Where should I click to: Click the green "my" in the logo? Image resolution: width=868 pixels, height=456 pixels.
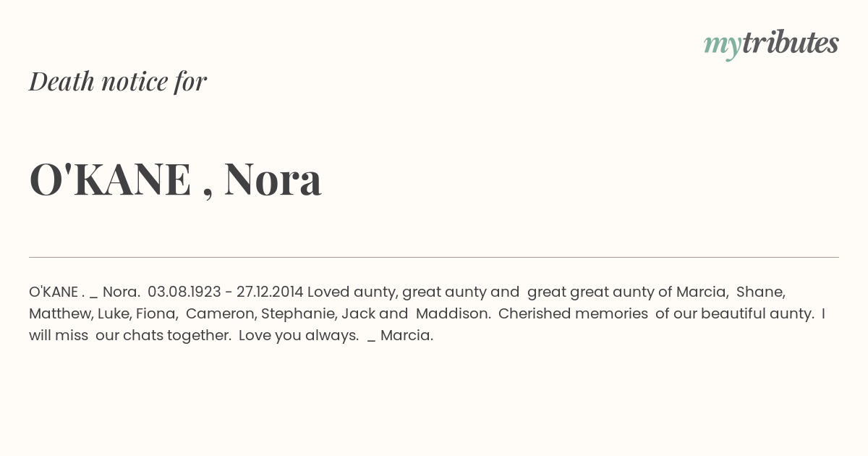pos(722,46)
